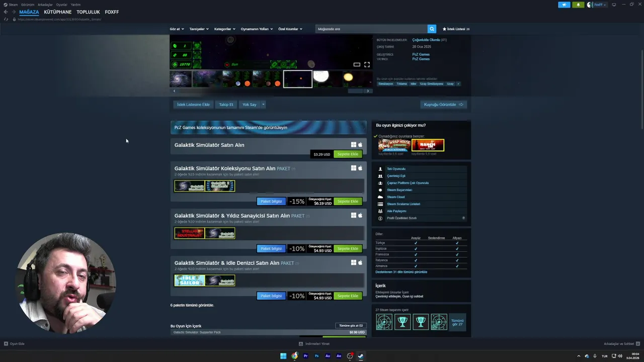Open the Göz at dropdown menu
The height and width of the screenshot is (362, 644).
pyautogui.click(x=177, y=29)
